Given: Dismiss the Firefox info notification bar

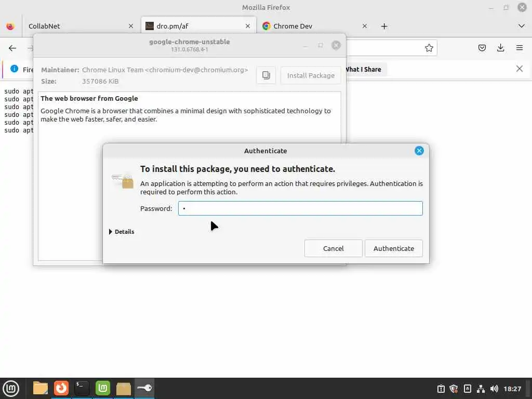Looking at the screenshot, I should click(x=519, y=69).
